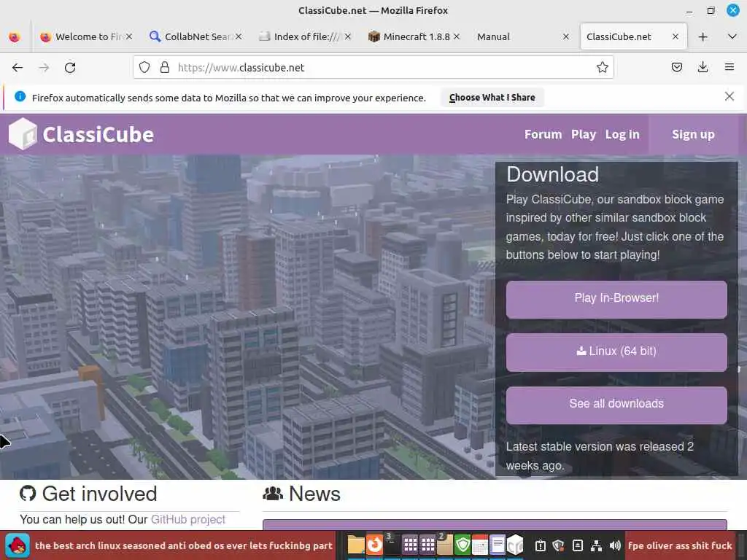Click the taskbar clock text 'fpe oliver'

(680, 545)
